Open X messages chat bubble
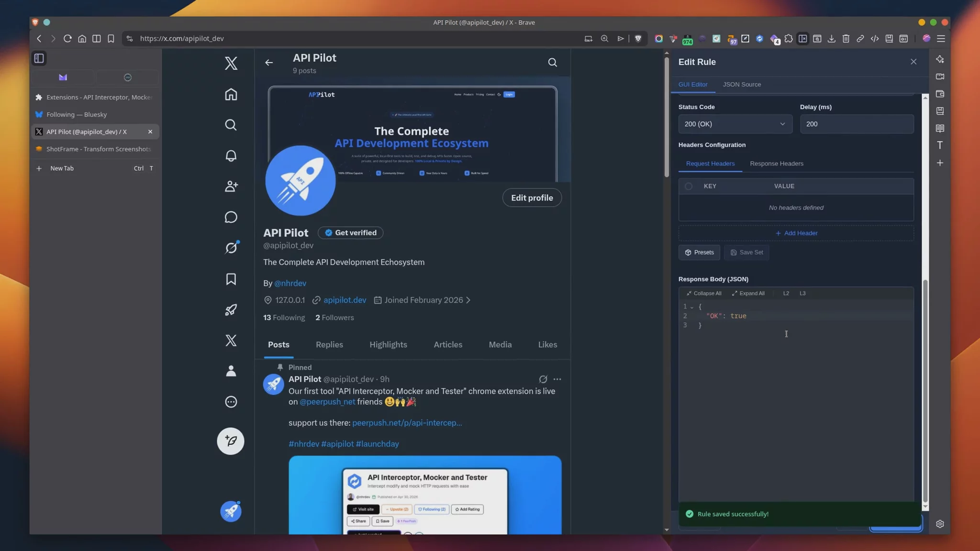This screenshot has width=980, height=551. 231,217
